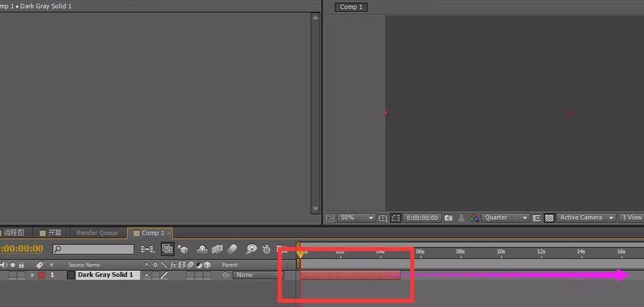Click the Motion Blur enable icon
This screenshot has width=644, height=307.
pos(232,249)
